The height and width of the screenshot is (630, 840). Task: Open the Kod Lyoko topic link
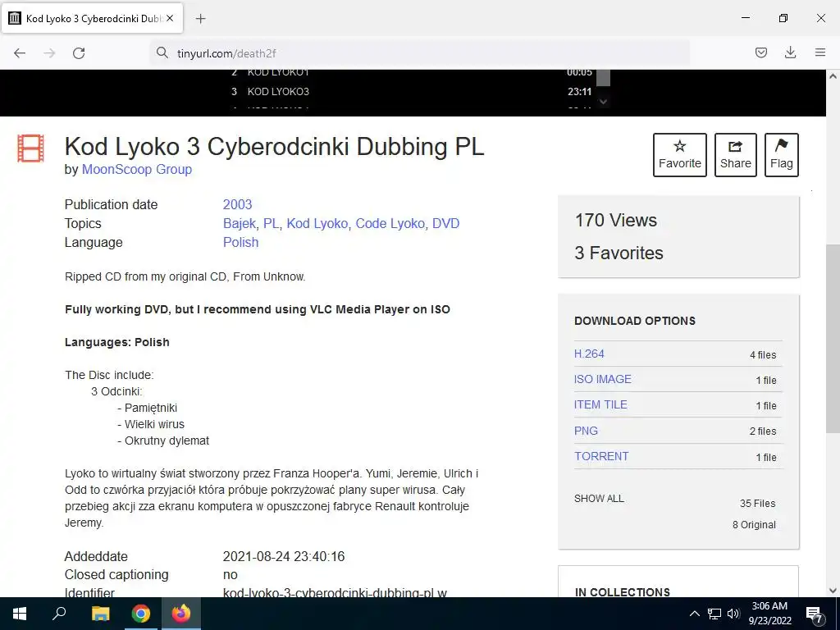pyautogui.click(x=317, y=223)
